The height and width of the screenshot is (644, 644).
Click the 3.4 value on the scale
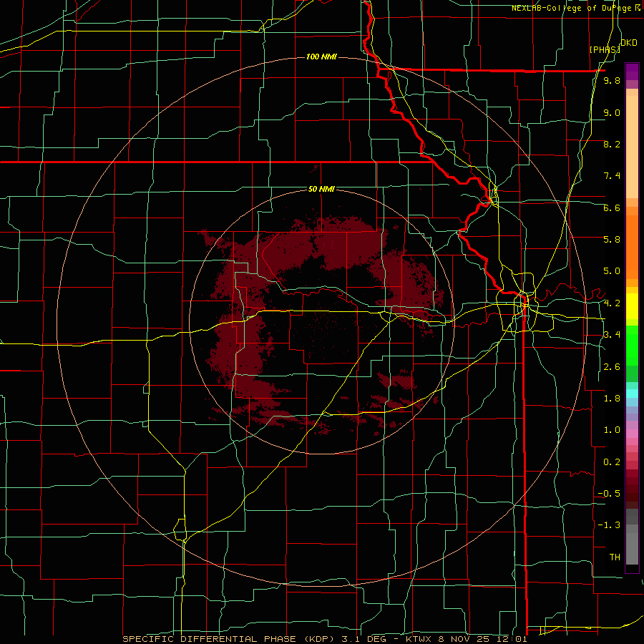click(x=612, y=335)
